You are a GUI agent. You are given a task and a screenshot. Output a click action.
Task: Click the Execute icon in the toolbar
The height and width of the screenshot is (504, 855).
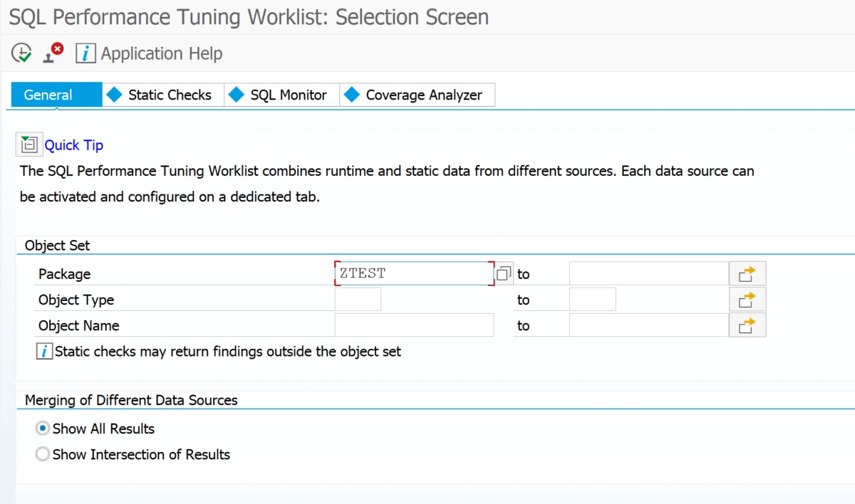coord(21,52)
